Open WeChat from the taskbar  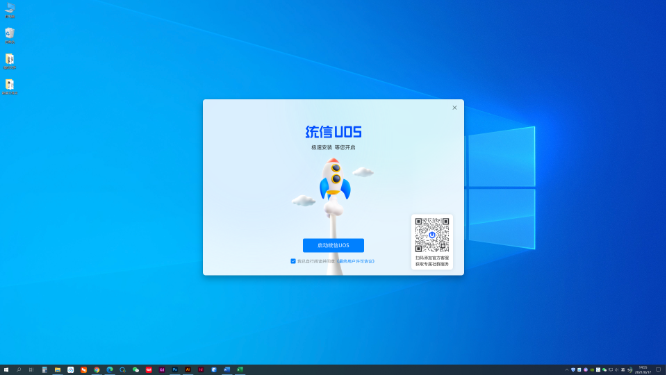coord(136,370)
